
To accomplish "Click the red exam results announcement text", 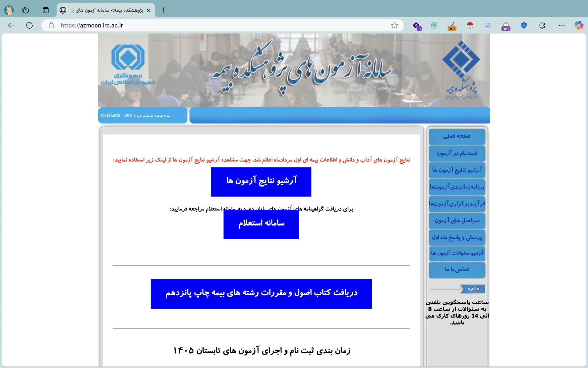I will 261,160.
